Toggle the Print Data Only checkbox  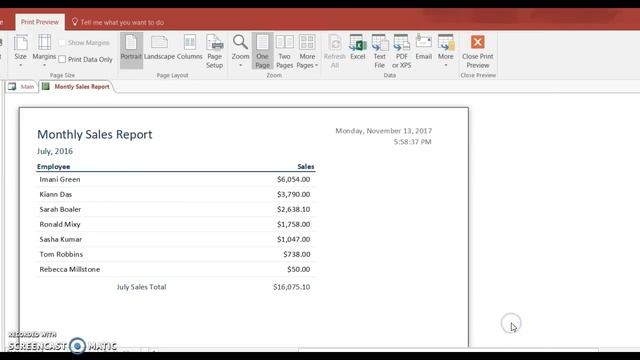coord(62,60)
